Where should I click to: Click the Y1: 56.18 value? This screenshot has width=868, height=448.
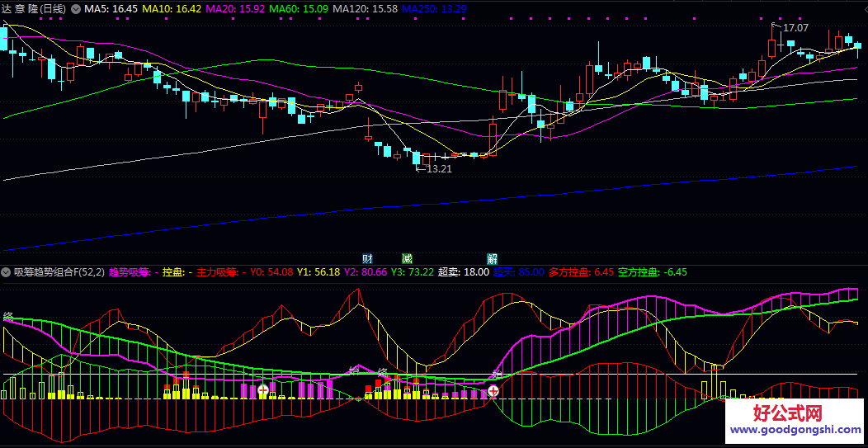pyautogui.click(x=318, y=272)
